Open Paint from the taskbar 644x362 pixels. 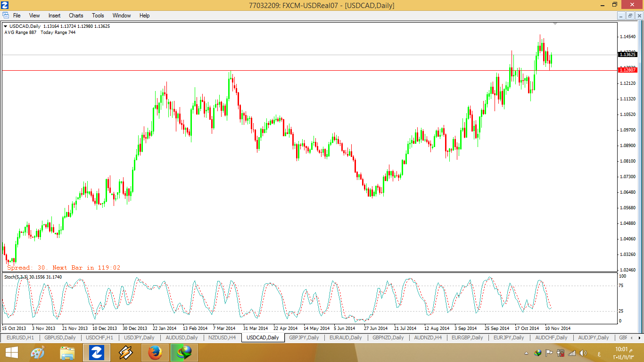click(38, 353)
